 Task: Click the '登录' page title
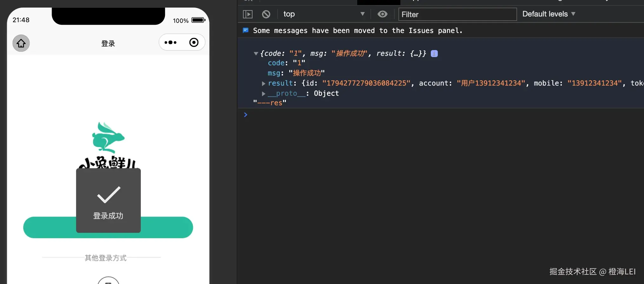pos(108,43)
